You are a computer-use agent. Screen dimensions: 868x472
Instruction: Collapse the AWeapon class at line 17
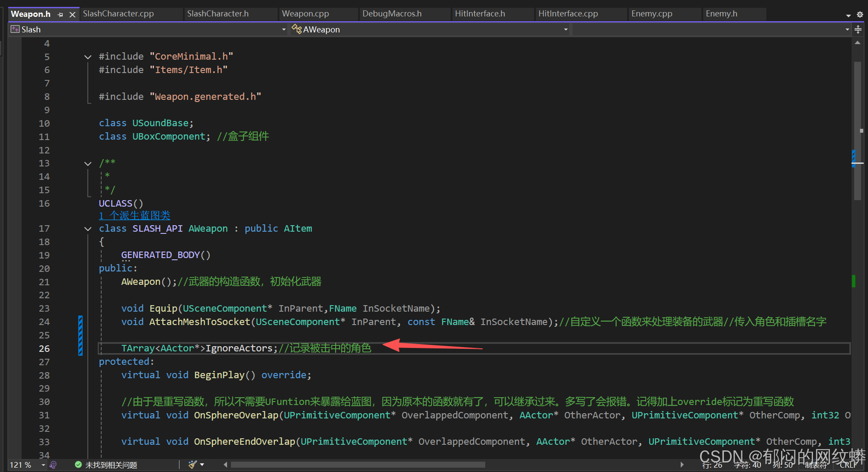[x=88, y=229]
